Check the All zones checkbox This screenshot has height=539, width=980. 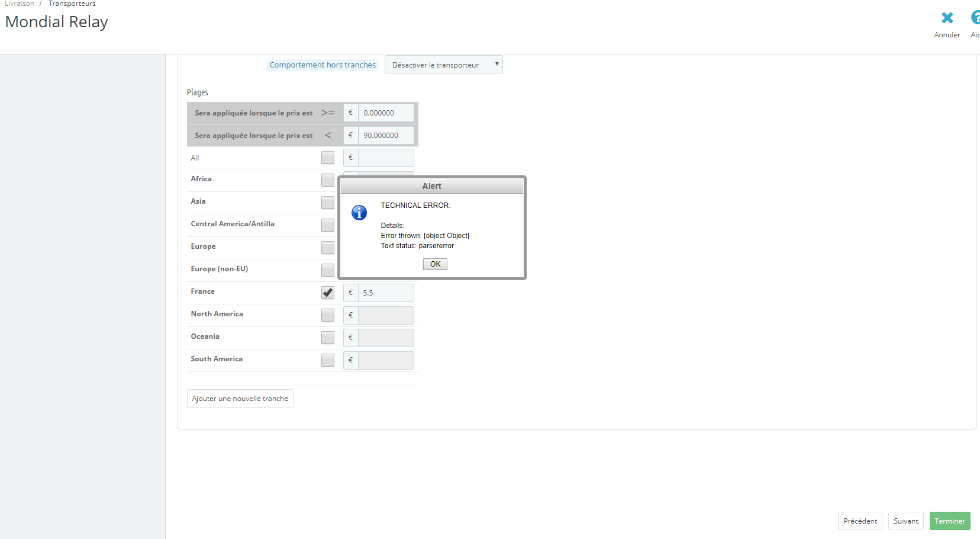tap(328, 158)
